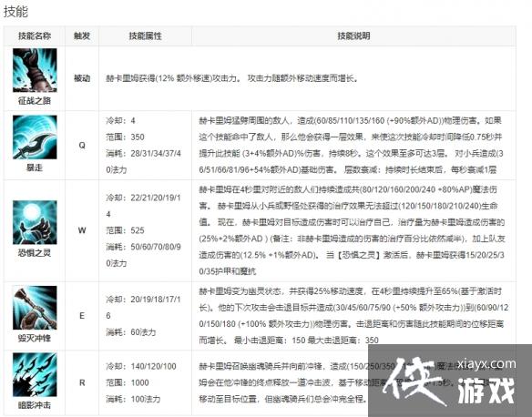Click the 技能说明 column header
This screenshot has width=532, height=417.
[353, 36]
